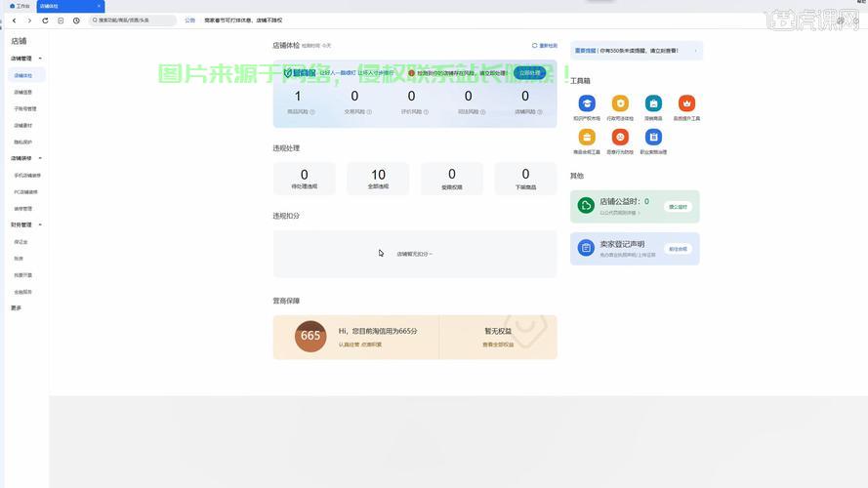Open the orange briefcase 商品合规工具 icon

click(587, 137)
